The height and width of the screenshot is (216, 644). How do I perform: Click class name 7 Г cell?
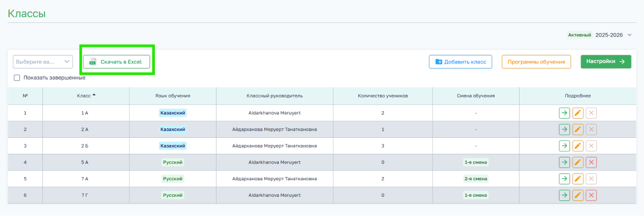pyautogui.click(x=86, y=195)
